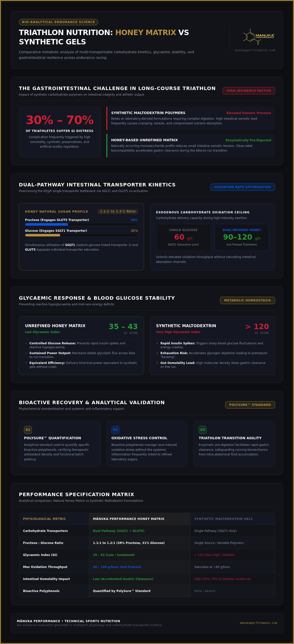Click the Low Glycaemic Index label
Viewport: 294px width, 644px height.
(42, 332)
